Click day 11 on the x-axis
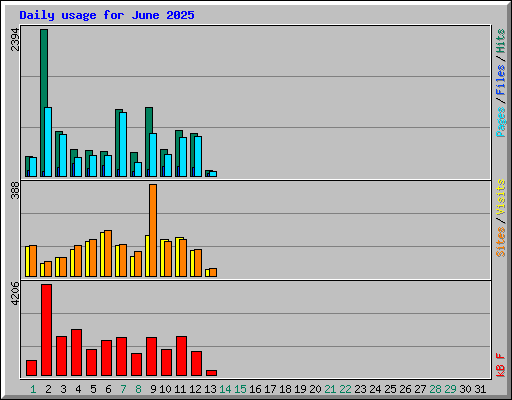 [x=180, y=389]
